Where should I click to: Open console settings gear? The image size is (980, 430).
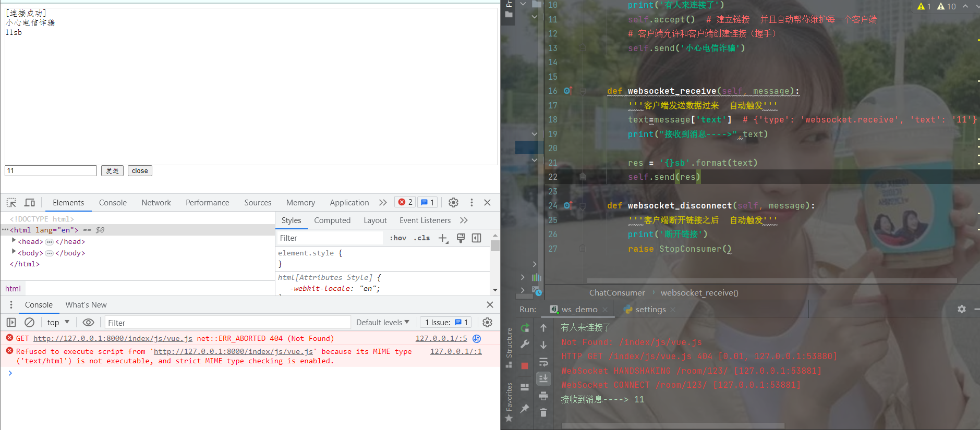(x=487, y=323)
